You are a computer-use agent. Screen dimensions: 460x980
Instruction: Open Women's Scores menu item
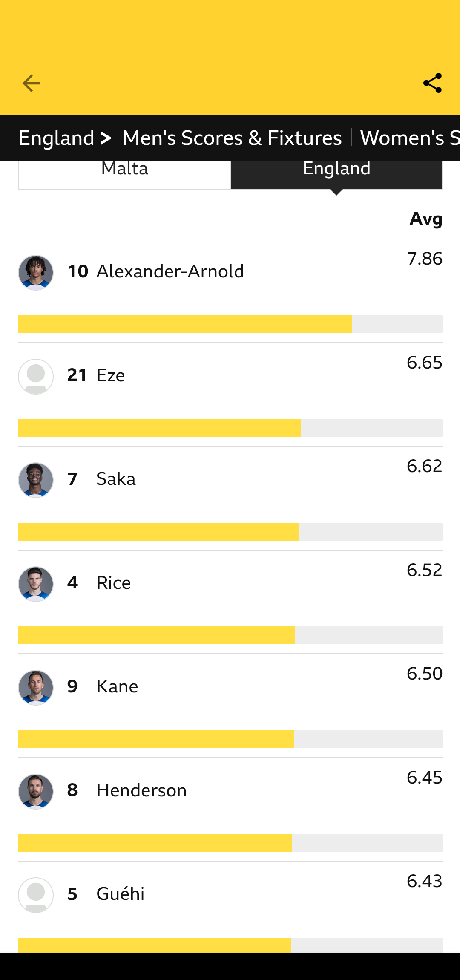click(x=409, y=138)
